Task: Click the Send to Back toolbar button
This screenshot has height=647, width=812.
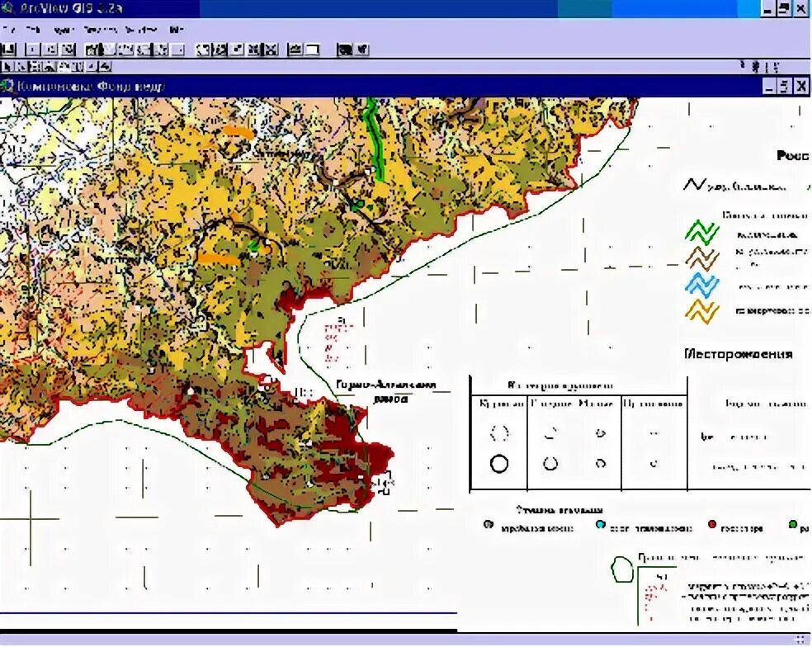Action: pyautogui.click(x=144, y=50)
